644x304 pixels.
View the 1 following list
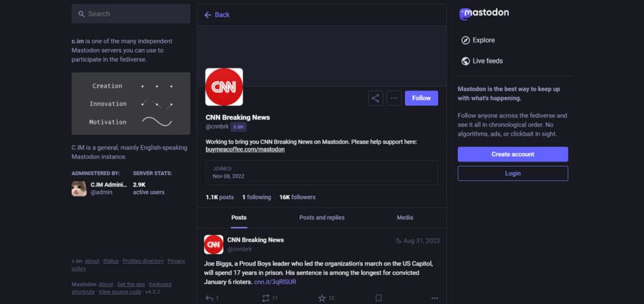point(257,197)
